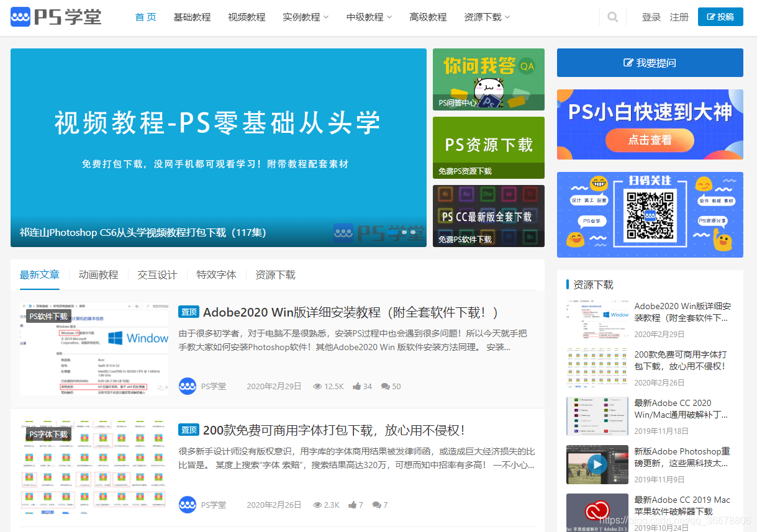Screen dimensions: 757x532
Task: Click views eye icon showing 2.3K
Action: pyautogui.click(x=317, y=505)
